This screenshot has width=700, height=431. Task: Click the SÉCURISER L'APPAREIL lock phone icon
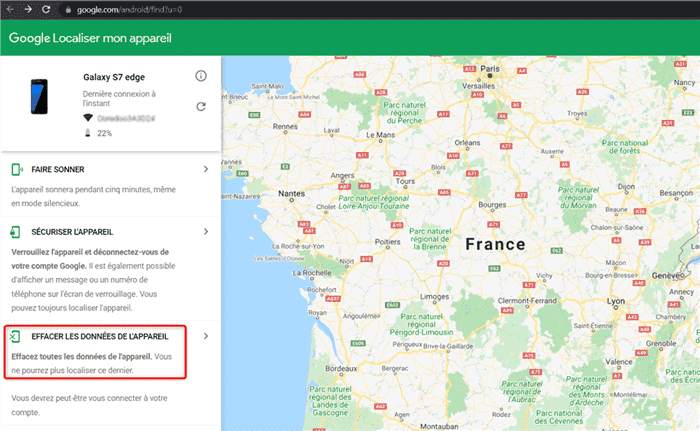[15, 232]
